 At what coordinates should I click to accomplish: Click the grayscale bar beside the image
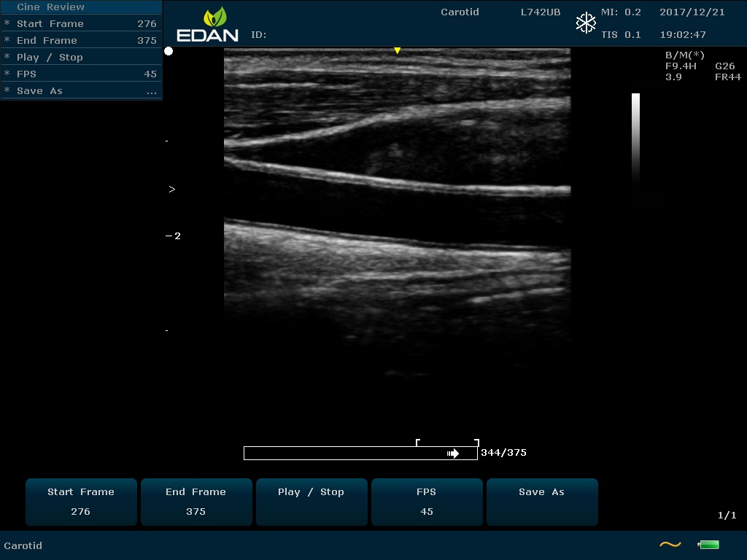pos(635,137)
